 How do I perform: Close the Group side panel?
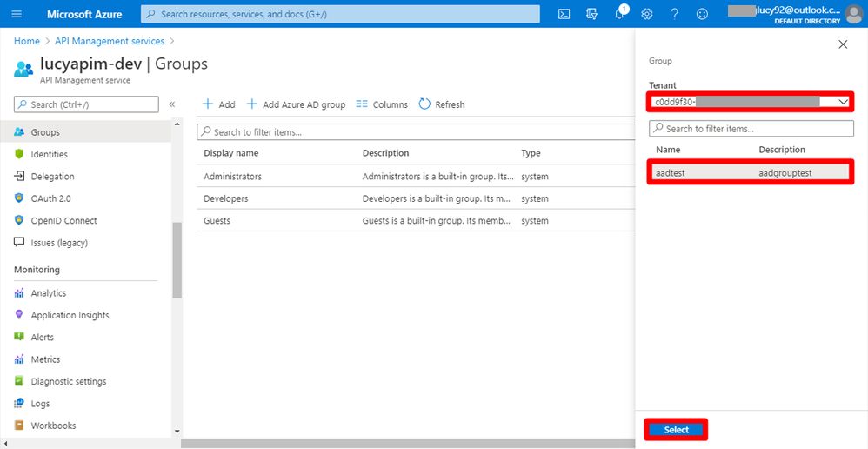(x=842, y=44)
